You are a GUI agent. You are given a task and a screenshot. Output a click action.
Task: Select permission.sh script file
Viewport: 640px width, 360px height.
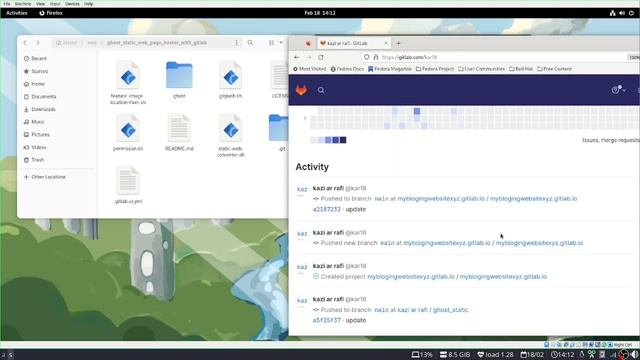128,132
